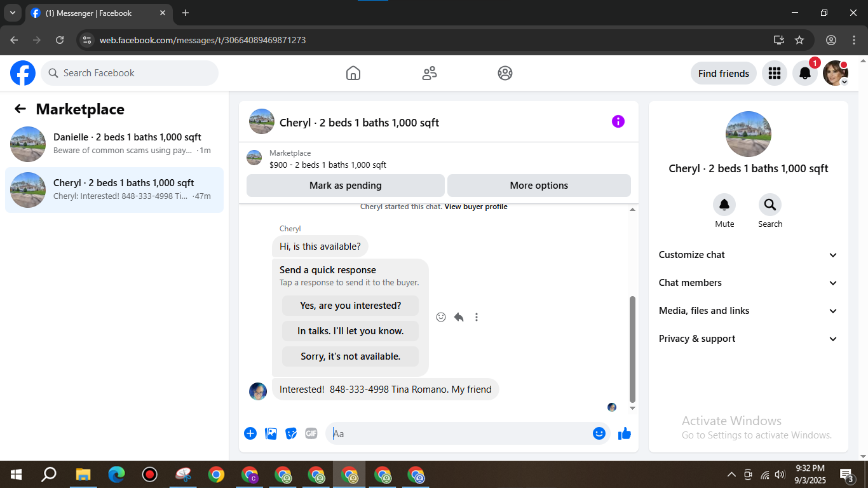The image size is (868, 488).
Task: Open the Chrome three-dot menu
Action: [853, 40]
